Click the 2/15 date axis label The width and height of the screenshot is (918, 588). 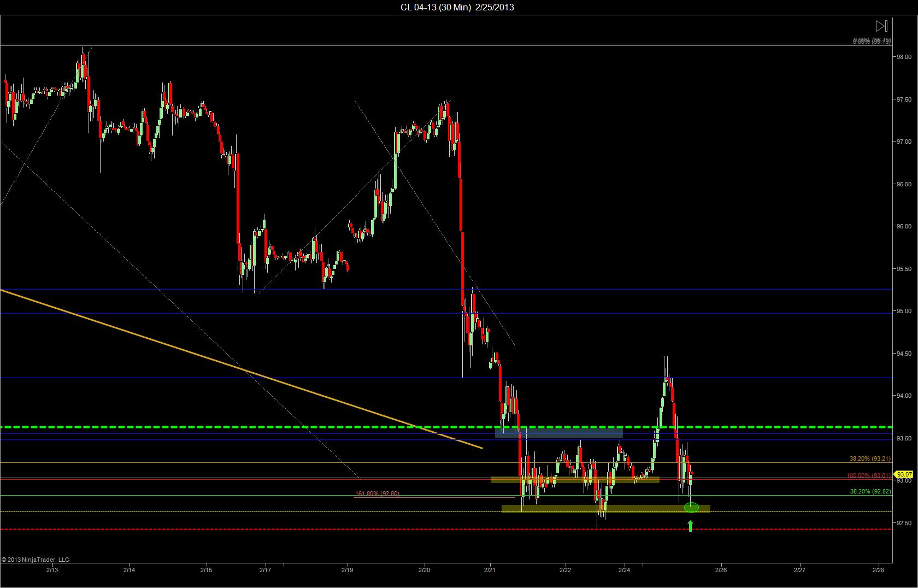(x=207, y=569)
